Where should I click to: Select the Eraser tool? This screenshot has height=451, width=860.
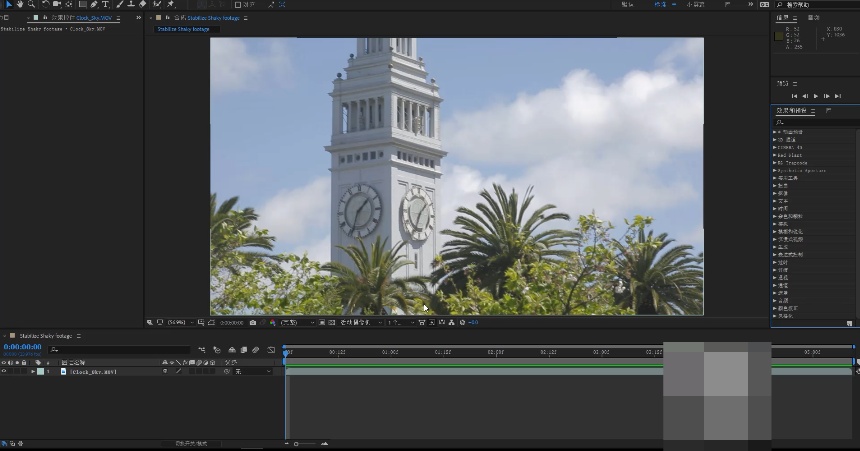[143, 4]
